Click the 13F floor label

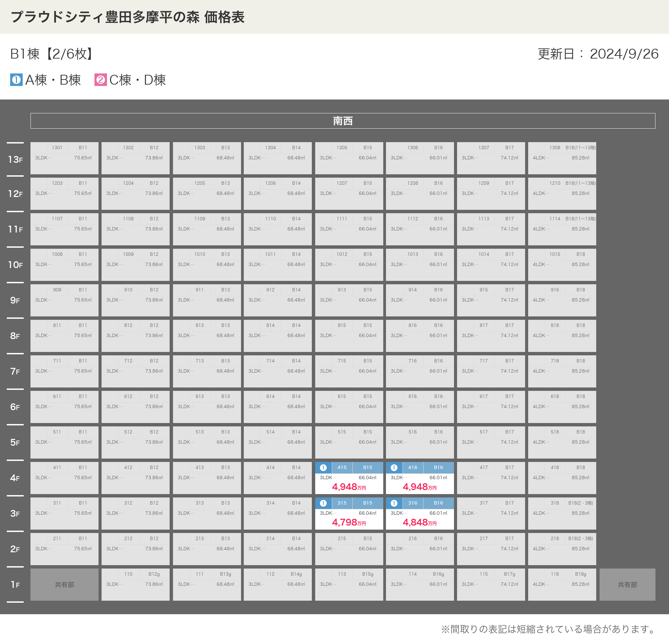(x=15, y=159)
